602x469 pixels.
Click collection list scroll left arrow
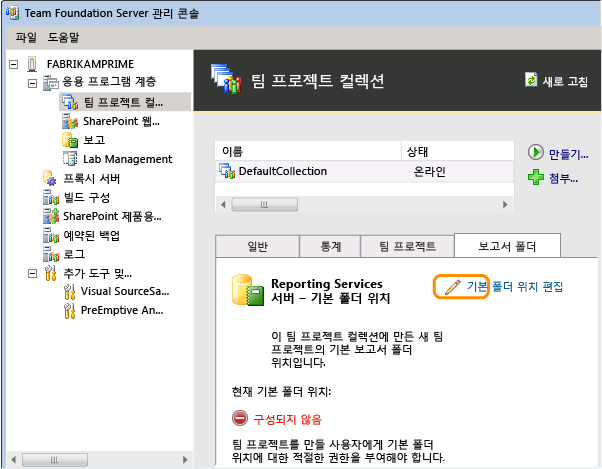(223, 205)
